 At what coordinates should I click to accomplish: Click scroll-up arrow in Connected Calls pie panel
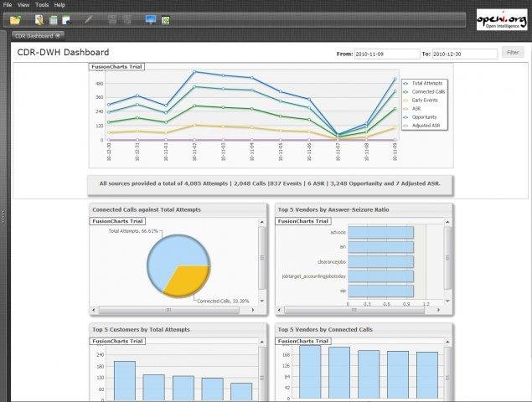[x=262, y=222]
